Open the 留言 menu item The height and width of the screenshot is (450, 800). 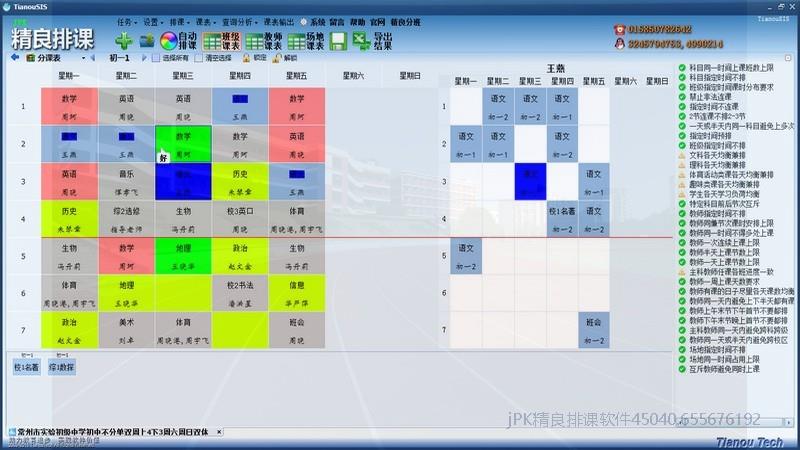pyautogui.click(x=337, y=22)
